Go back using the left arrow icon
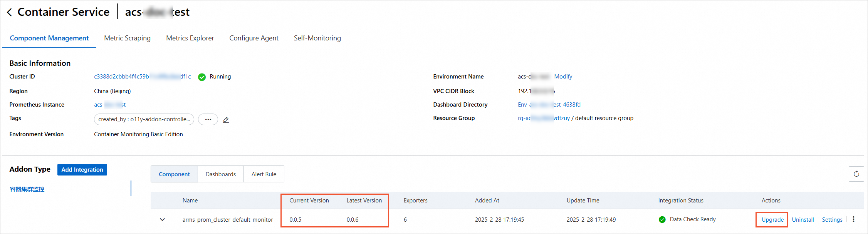Screen dimensions: 868x234 [10, 12]
